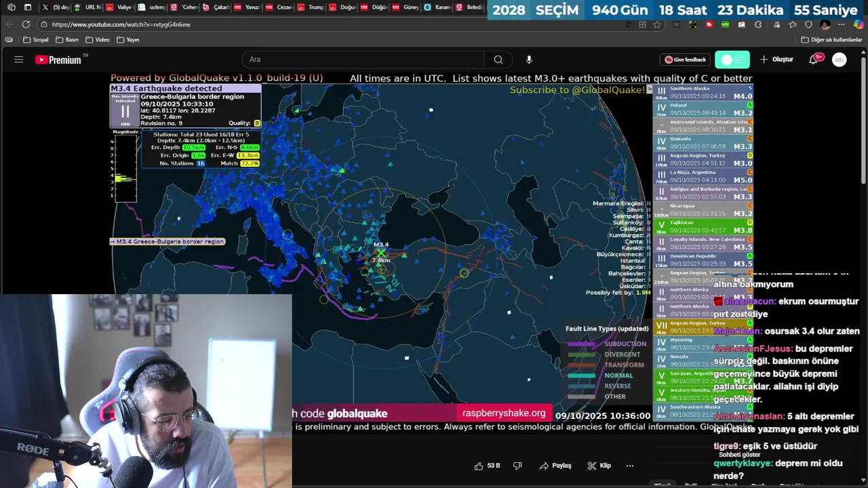Click the Switch to the ozlem browser tab
Screen dimensions: 868x488
click(x=151, y=7)
